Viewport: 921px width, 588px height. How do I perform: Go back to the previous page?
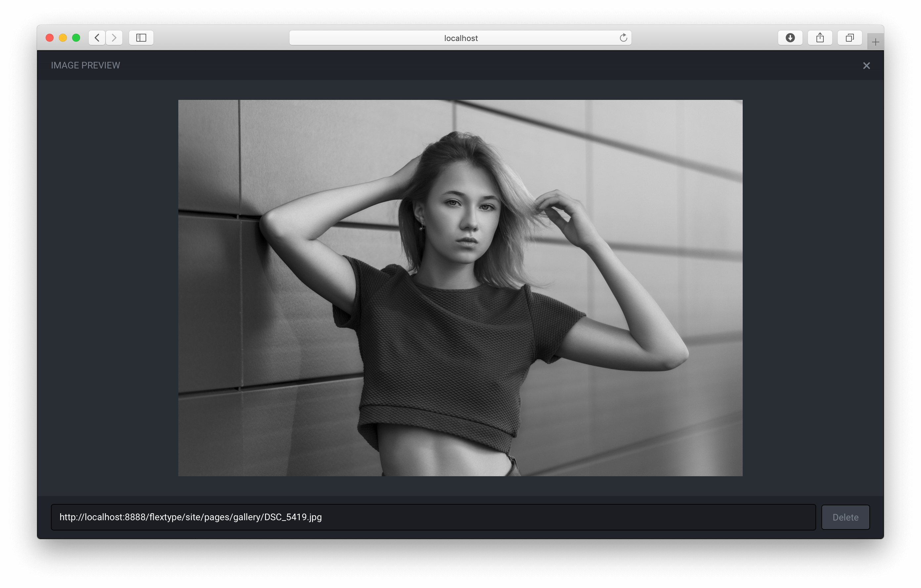click(97, 38)
